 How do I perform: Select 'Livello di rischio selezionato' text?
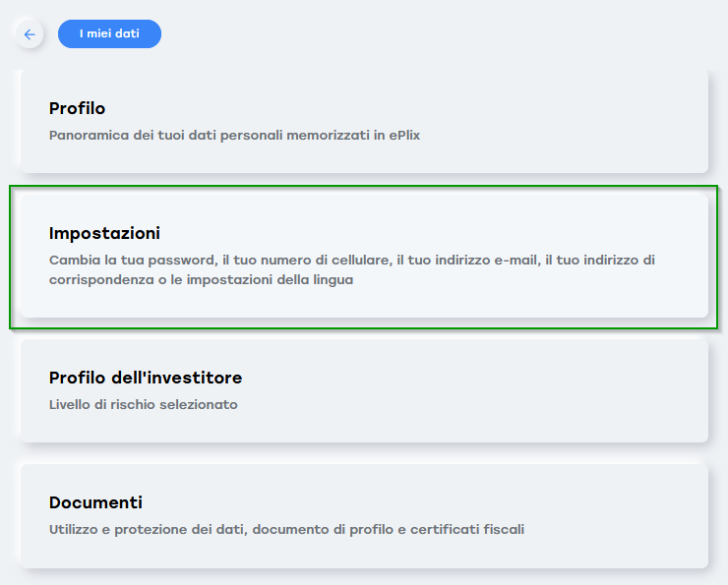click(x=143, y=404)
